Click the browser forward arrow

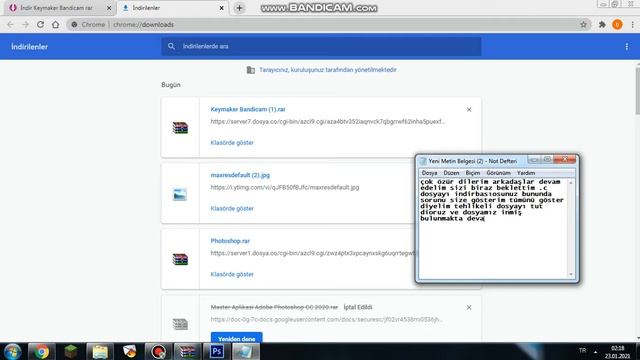pos(25,24)
